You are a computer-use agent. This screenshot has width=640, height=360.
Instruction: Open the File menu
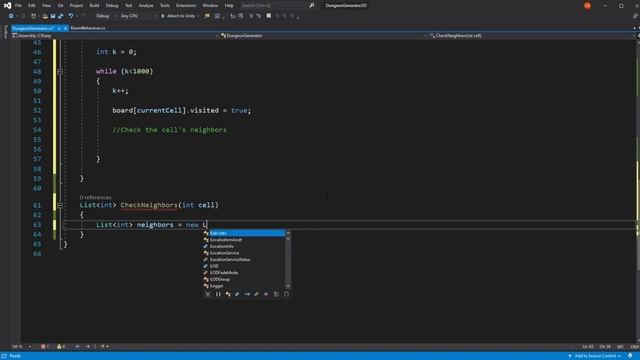pos(18,6)
